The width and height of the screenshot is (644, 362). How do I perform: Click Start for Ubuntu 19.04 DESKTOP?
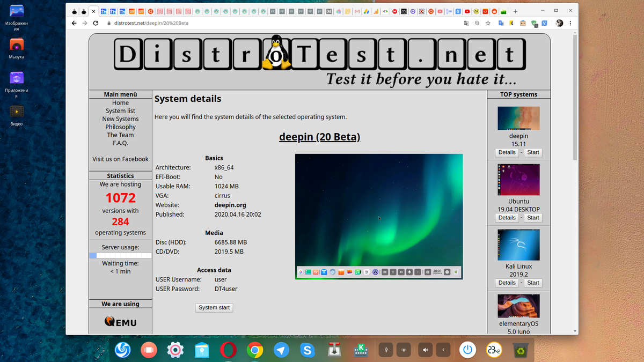(533, 218)
